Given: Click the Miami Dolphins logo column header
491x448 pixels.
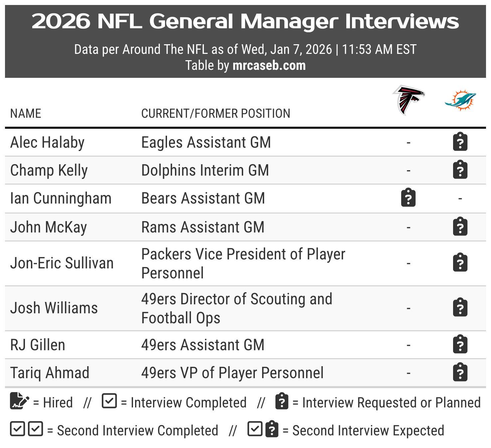Looking at the screenshot, I should coord(460,100).
